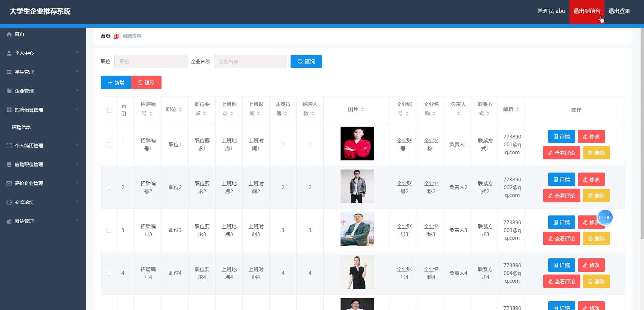Viewport: 644px width, 310px height.
Task: Click the 01:00 timer bubble
Action: click(605, 217)
